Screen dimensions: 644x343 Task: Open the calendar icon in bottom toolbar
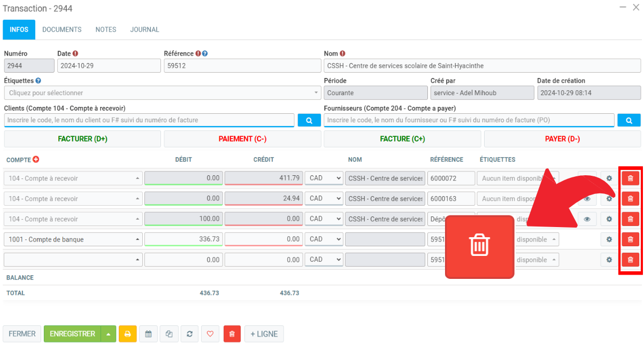pyautogui.click(x=148, y=334)
